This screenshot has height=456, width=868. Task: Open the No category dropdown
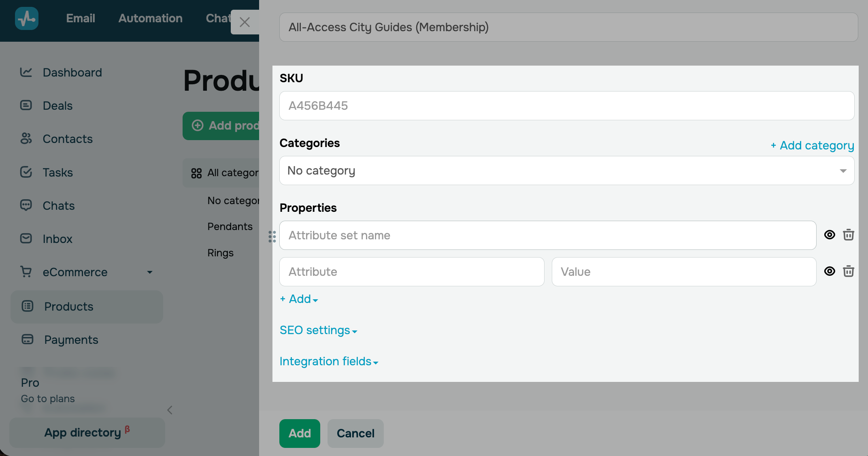tap(567, 170)
